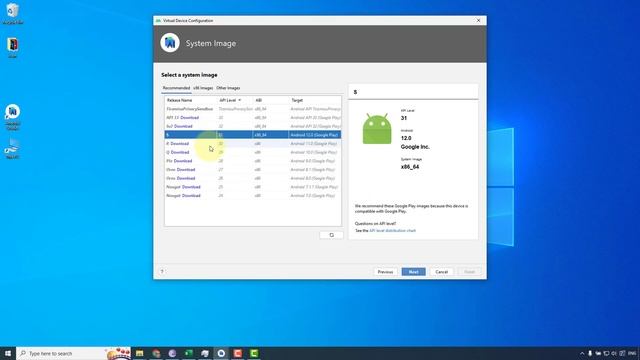This screenshot has height=360, width=640.
Task: Select the desktop icon below Recycle Bin
Action: coord(13,48)
